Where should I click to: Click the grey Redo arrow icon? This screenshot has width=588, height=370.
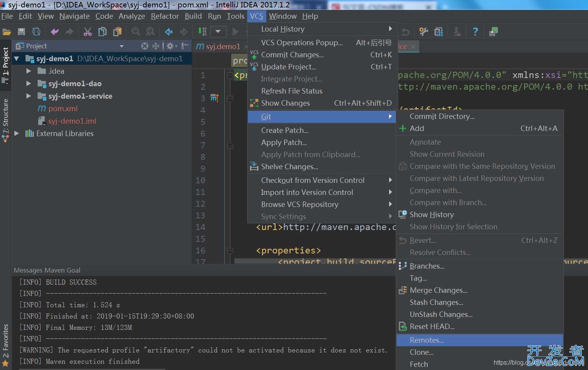(69, 32)
